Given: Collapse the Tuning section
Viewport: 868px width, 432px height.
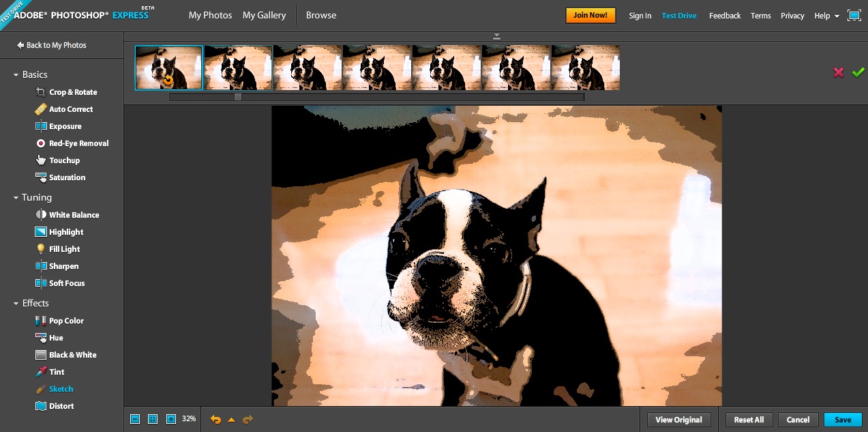Looking at the screenshot, I should 16,198.
